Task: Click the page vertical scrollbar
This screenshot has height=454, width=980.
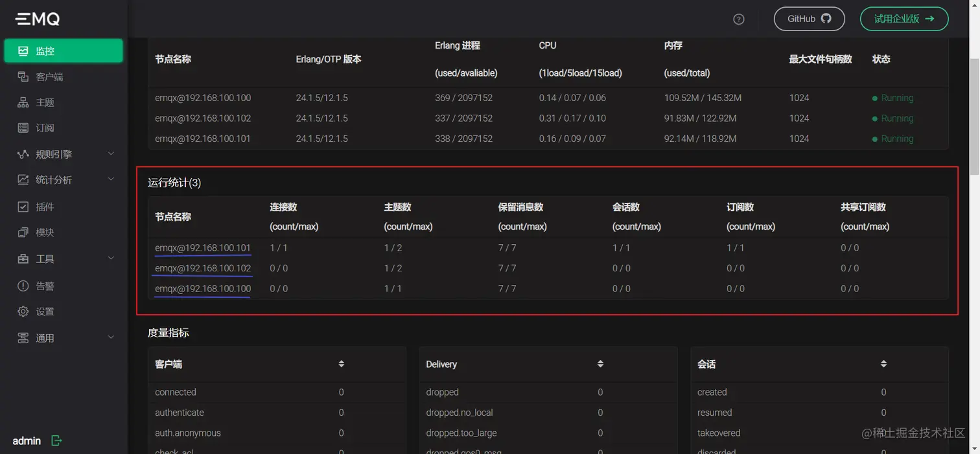Action: (x=974, y=117)
